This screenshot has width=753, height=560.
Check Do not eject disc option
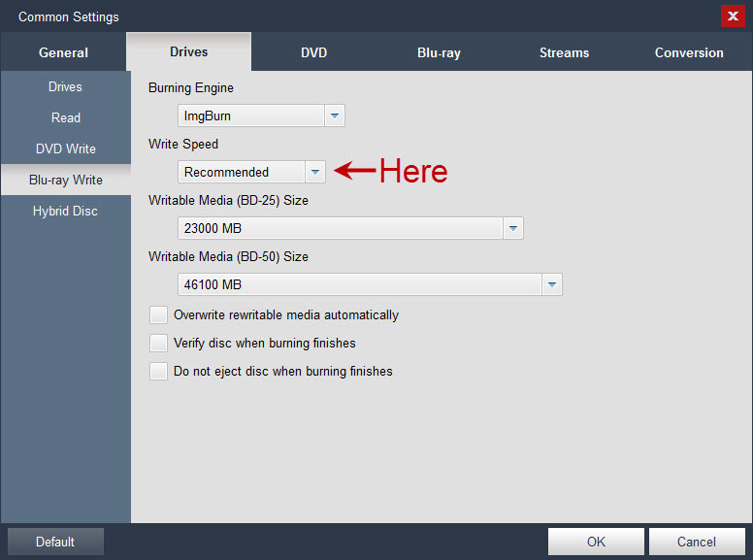click(158, 371)
